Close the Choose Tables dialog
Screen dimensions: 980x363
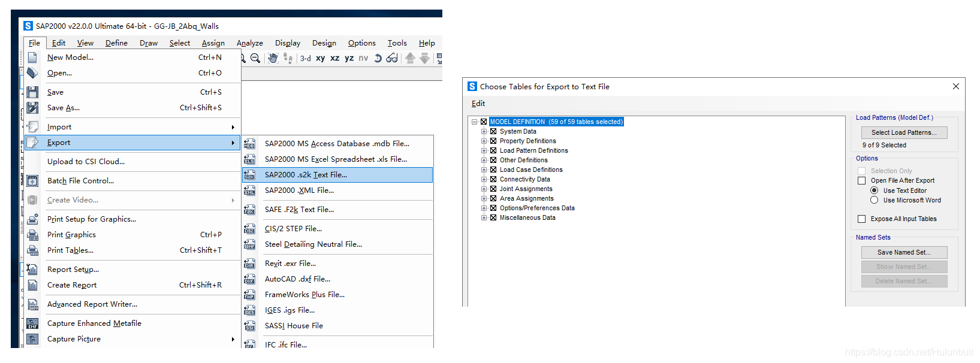tap(956, 86)
